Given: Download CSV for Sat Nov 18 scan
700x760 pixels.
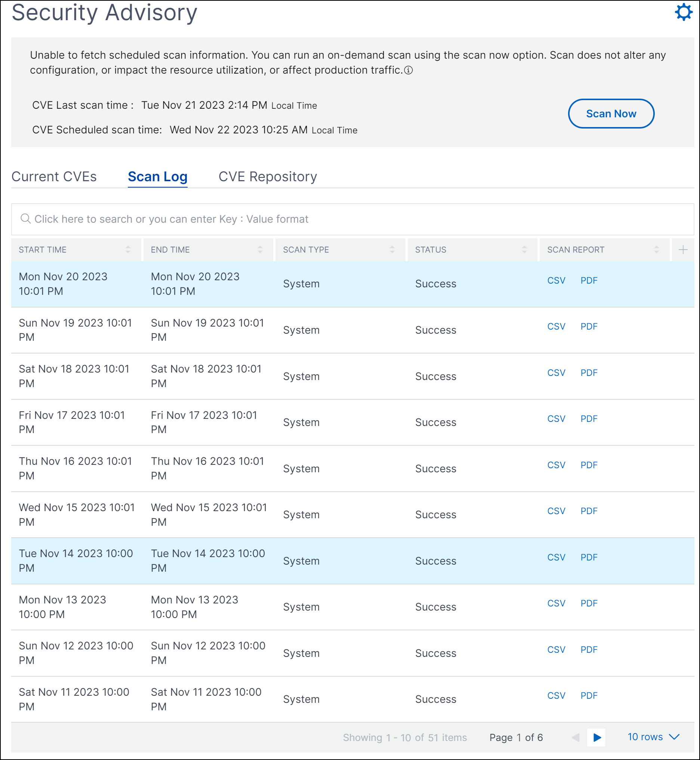Looking at the screenshot, I should [556, 373].
